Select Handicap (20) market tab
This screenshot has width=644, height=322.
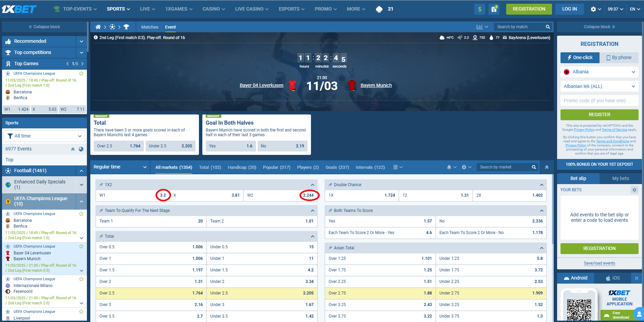point(242,167)
